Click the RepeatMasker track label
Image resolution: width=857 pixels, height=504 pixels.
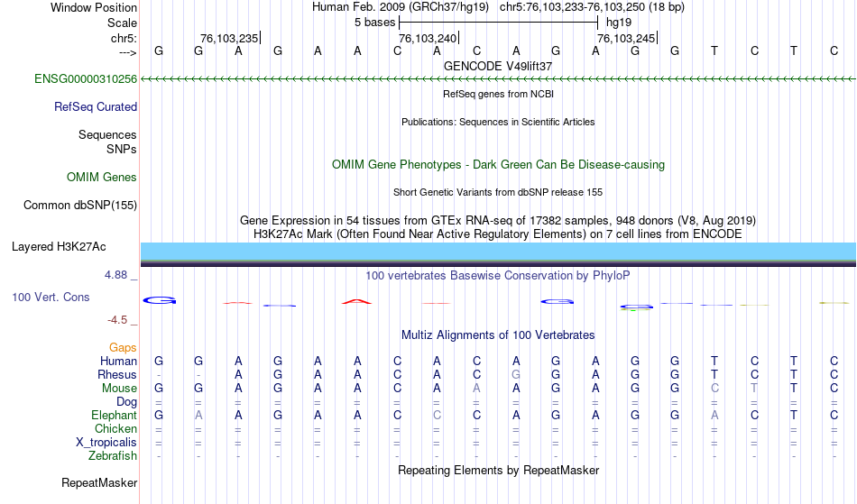[x=99, y=482]
